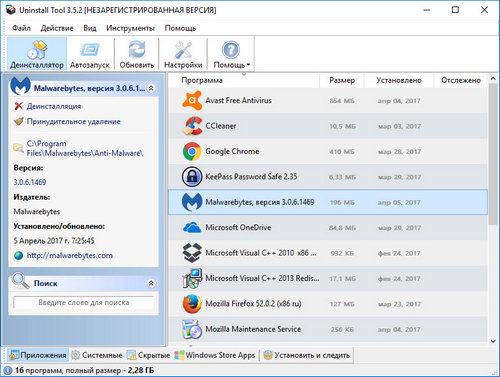Click the program list scrollbar thumb
The height and width of the screenshot is (377, 500).
tap(493, 154)
